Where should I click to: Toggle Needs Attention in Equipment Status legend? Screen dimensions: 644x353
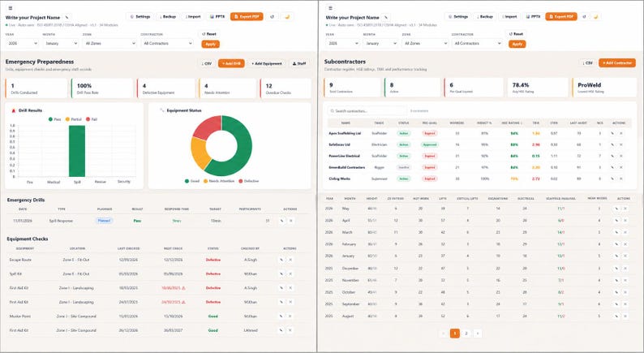tap(219, 181)
